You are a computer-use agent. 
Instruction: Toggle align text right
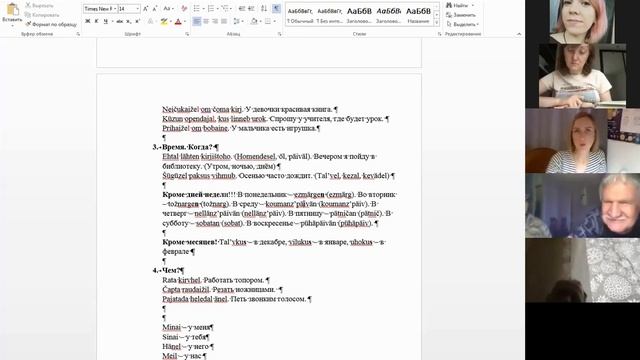[x=215, y=21]
